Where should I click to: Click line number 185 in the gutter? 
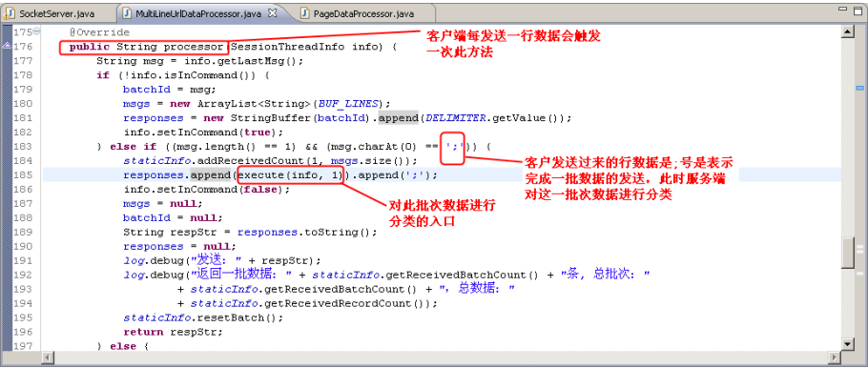click(23, 175)
